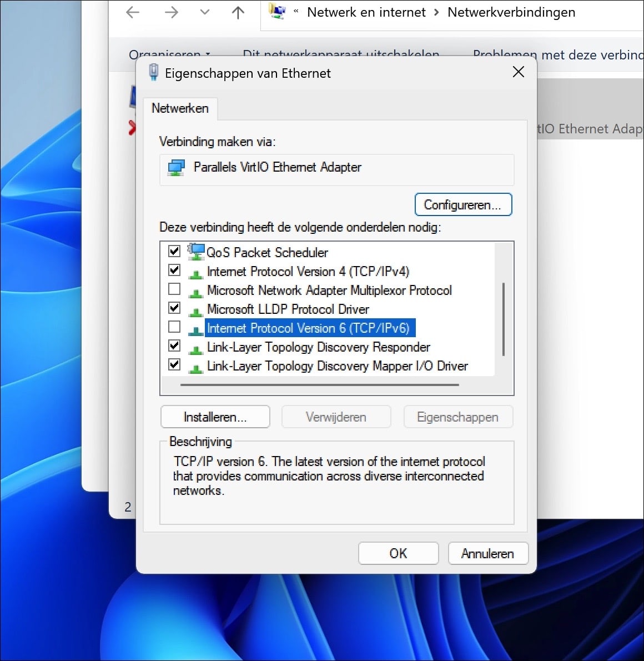Click the ethernet plug icon in the dialog title bar
Image resolution: width=644 pixels, height=661 pixels.
[x=154, y=72]
